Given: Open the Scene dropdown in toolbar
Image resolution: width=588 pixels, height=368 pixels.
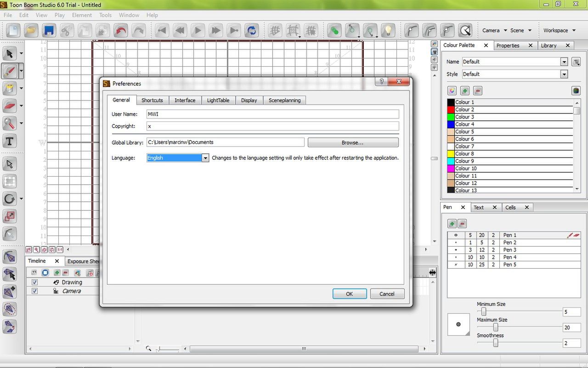Looking at the screenshot, I should click(521, 30).
